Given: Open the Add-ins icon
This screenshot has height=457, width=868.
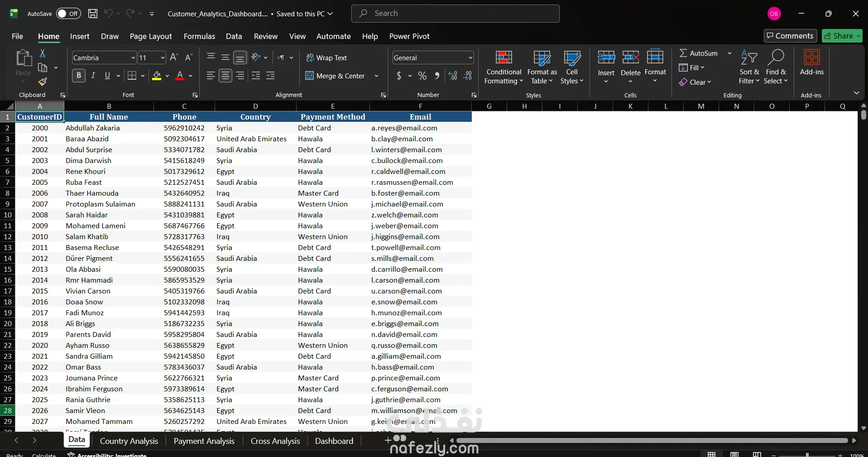Looking at the screenshot, I should [811, 63].
